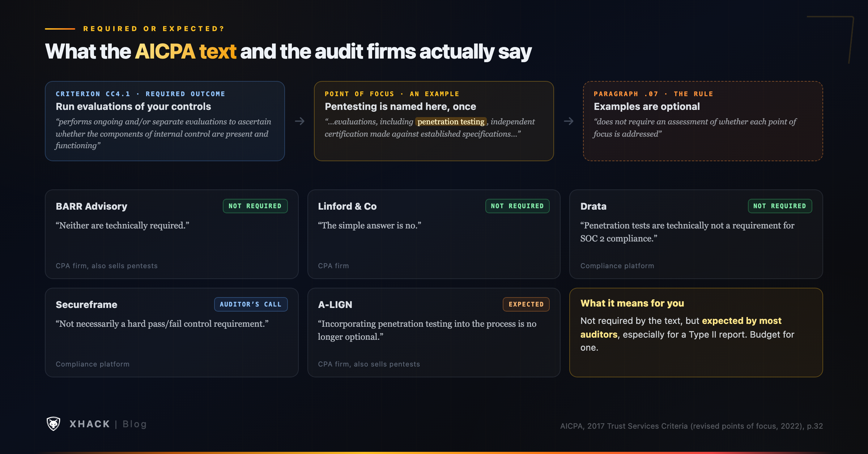Click quote 'The simple answer is no.'
This screenshot has height=454, width=868.
[370, 226]
